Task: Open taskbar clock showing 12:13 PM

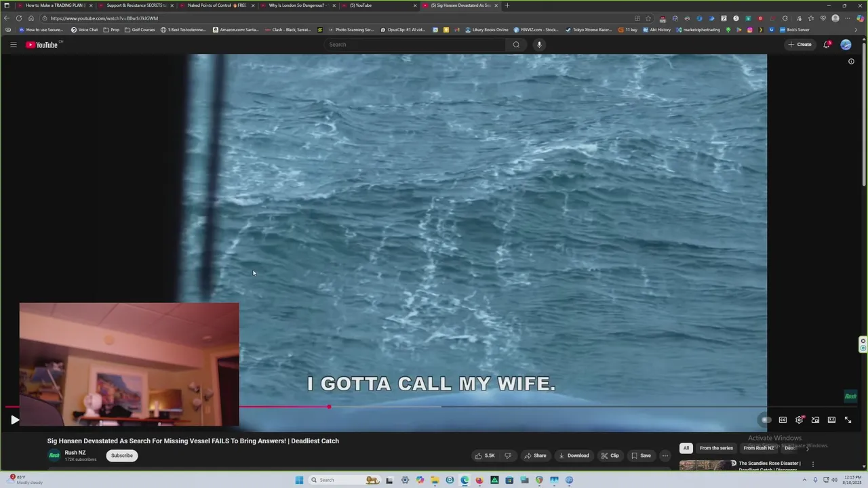Action: pos(852,480)
